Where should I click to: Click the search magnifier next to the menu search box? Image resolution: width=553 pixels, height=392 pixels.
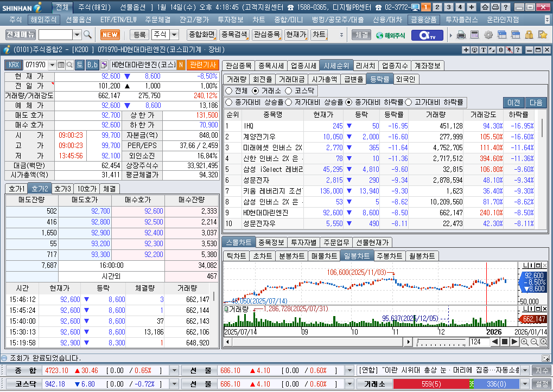(x=87, y=35)
